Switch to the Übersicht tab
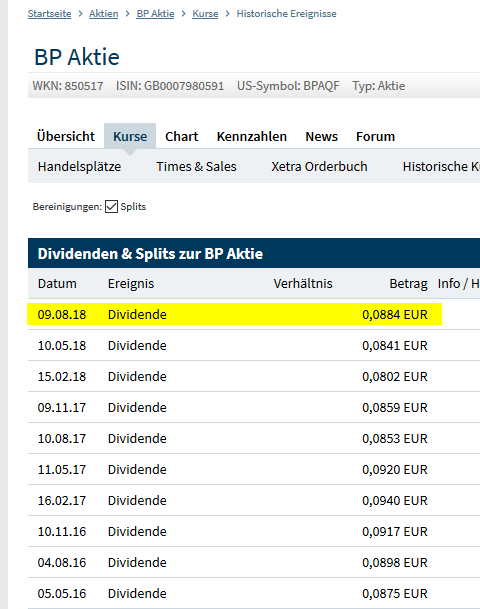This screenshot has height=609, width=480. click(66, 137)
